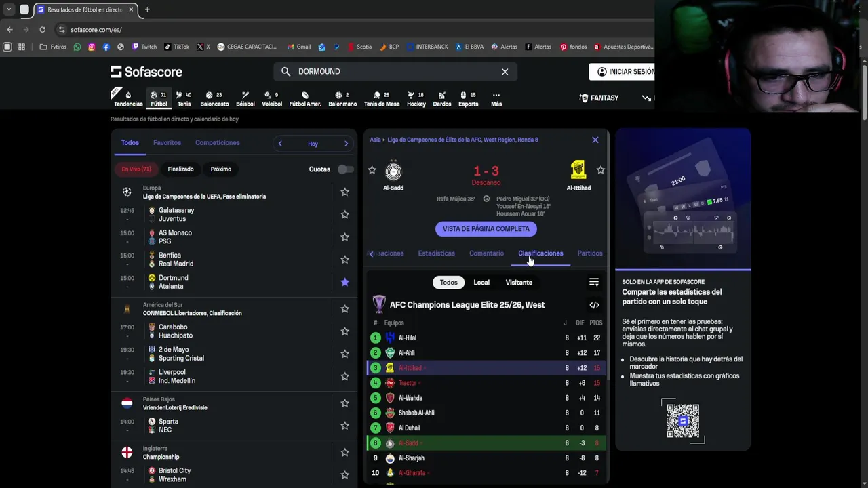Open the Más sports dropdown
The height and width of the screenshot is (488, 868).
[496, 99]
